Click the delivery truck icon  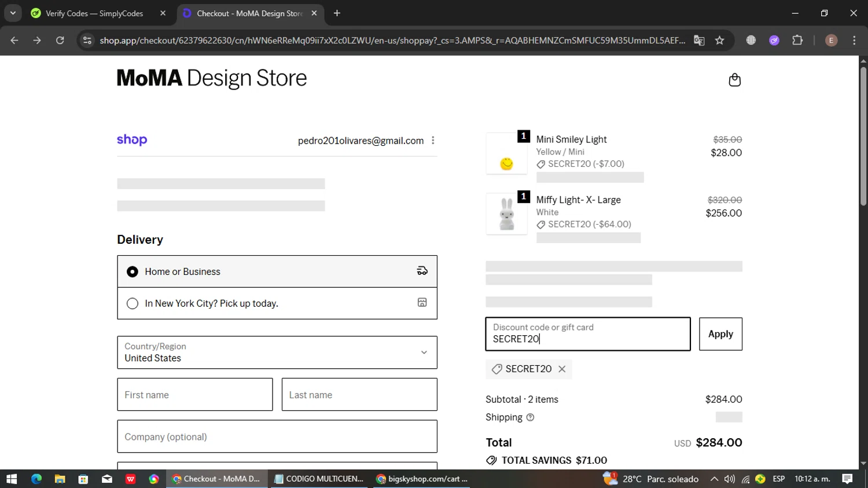(422, 271)
